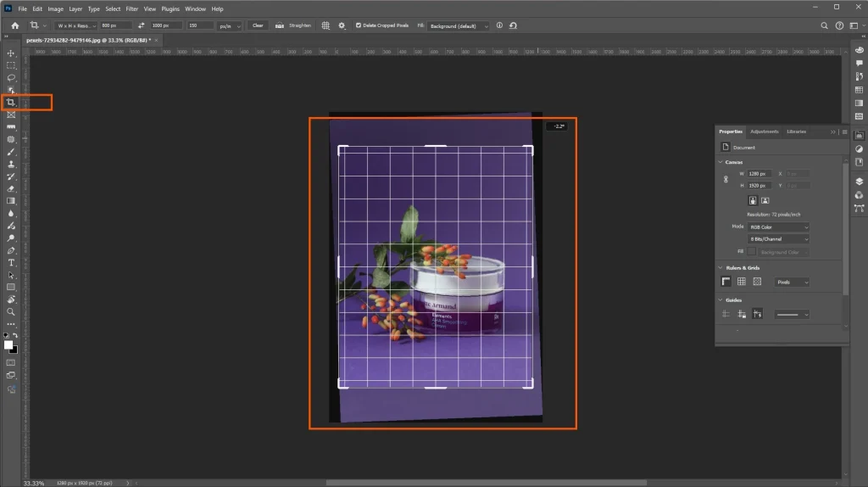868x487 pixels.
Task: Set canvas orientation to landscape
Action: (765, 200)
